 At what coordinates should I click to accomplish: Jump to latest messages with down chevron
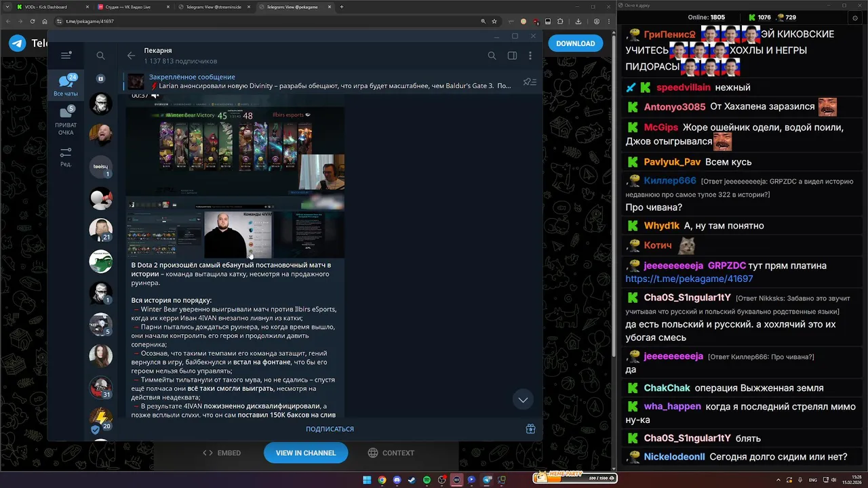523,400
